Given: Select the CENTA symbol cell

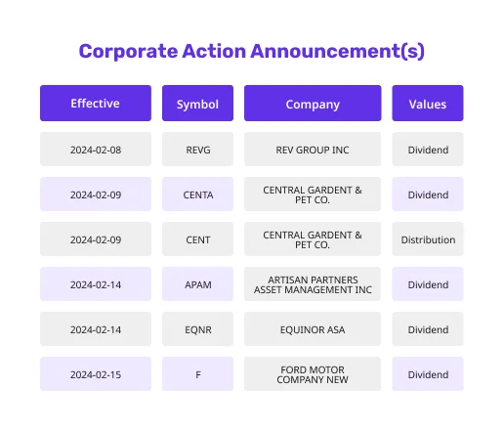Looking at the screenshot, I should [197, 194].
